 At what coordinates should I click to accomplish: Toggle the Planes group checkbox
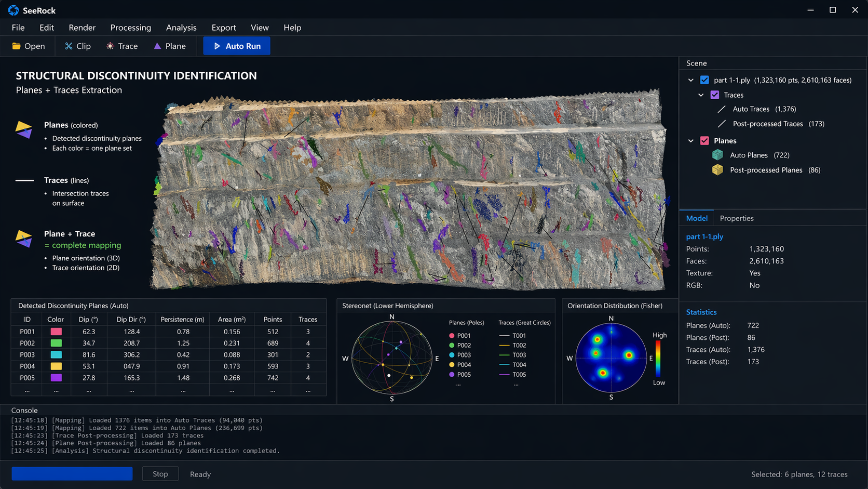pos(704,141)
